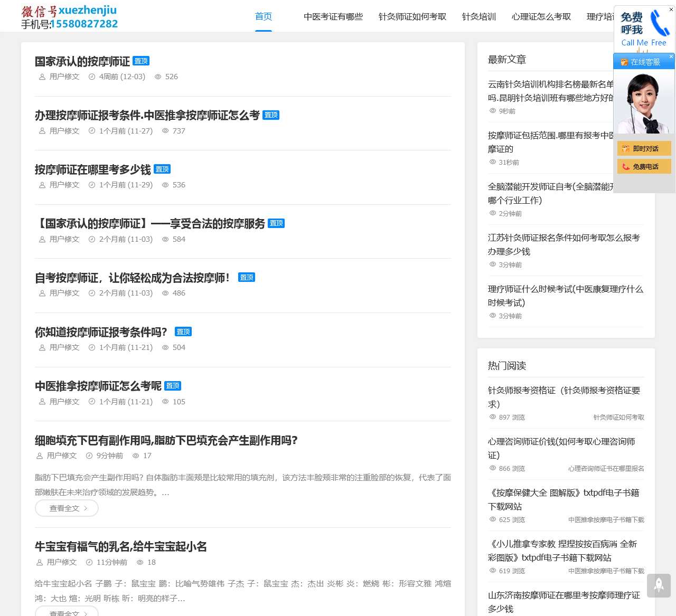676x616 pixels.
Task: Click the 即时对话 chat button
Action: click(x=644, y=149)
